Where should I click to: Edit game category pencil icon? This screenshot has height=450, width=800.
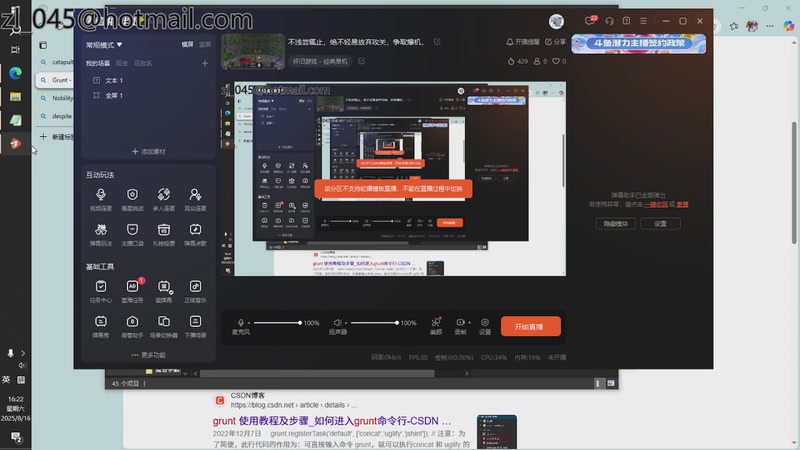pyautogui.click(x=361, y=61)
